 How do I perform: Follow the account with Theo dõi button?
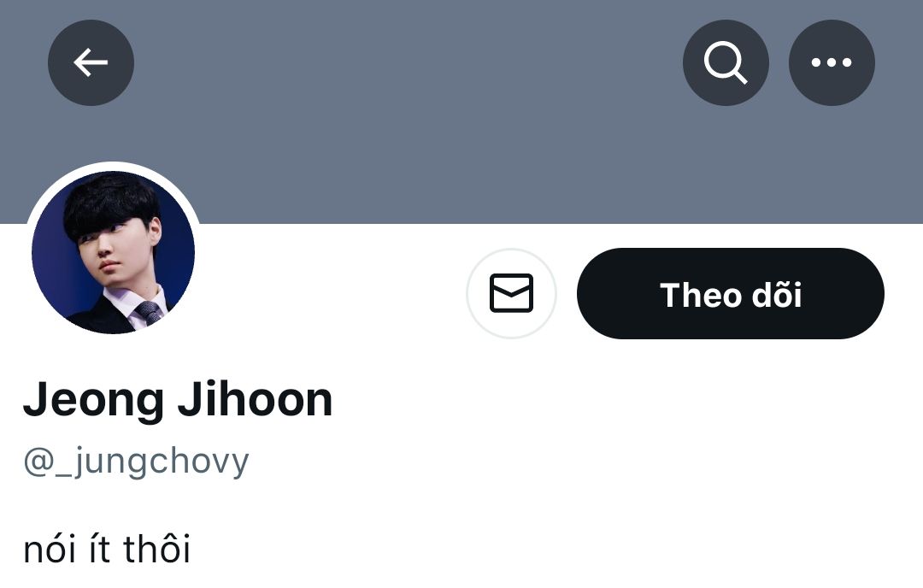731,293
